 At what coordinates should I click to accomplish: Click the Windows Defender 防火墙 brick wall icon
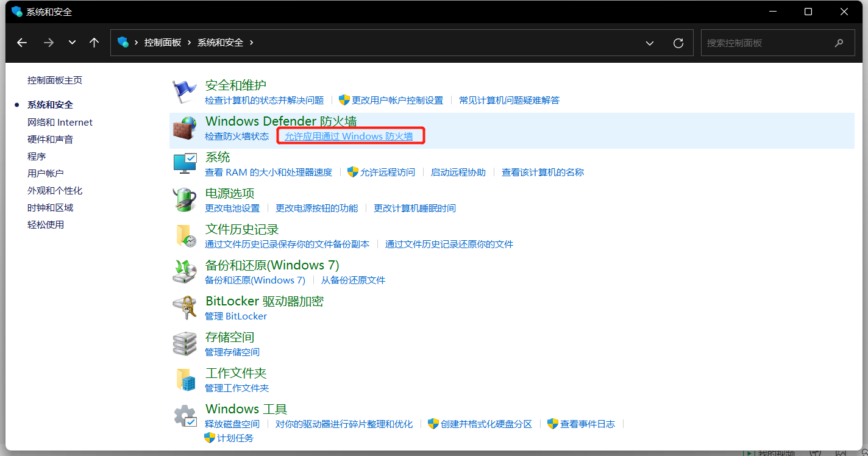pos(185,128)
